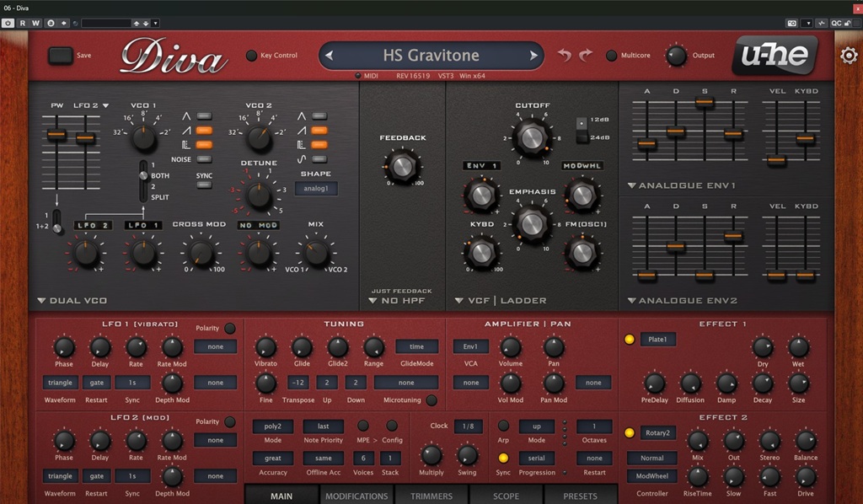Enable Read automation (R) button

click(x=23, y=23)
